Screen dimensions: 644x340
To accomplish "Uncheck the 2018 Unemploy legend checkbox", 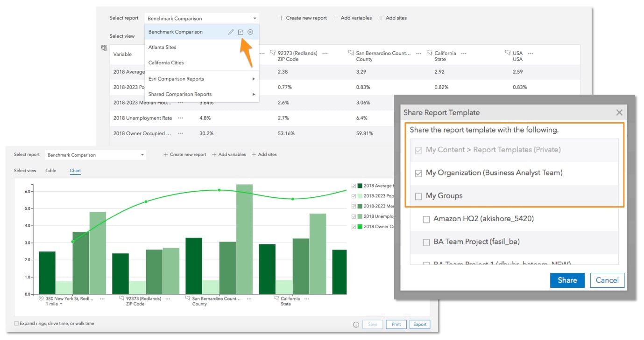I will pyautogui.click(x=353, y=216).
